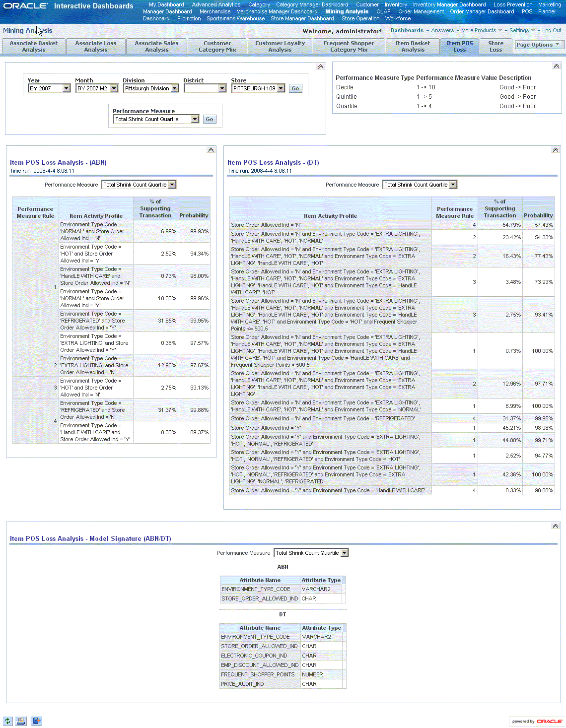The width and height of the screenshot is (566, 728).
Task: Switch to Frequent Shopper Category Mix tab
Action: (x=349, y=46)
